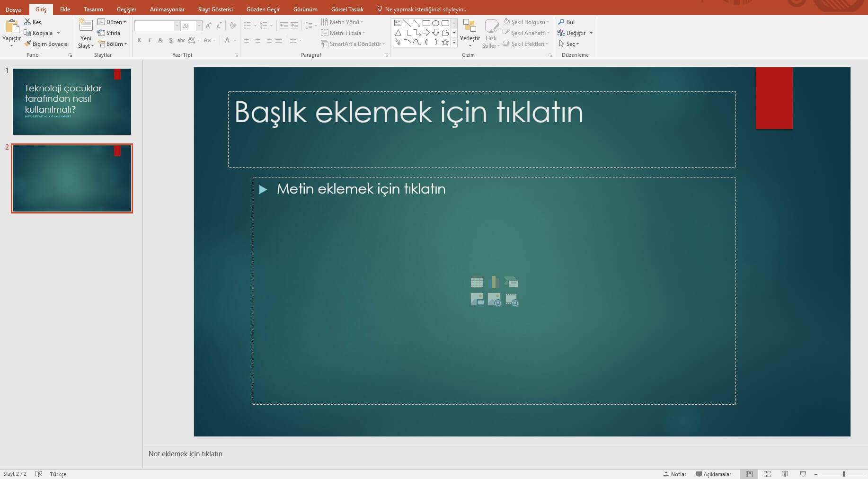Click the Metin eklemek için tıklatın placeholder

[x=494, y=291]
